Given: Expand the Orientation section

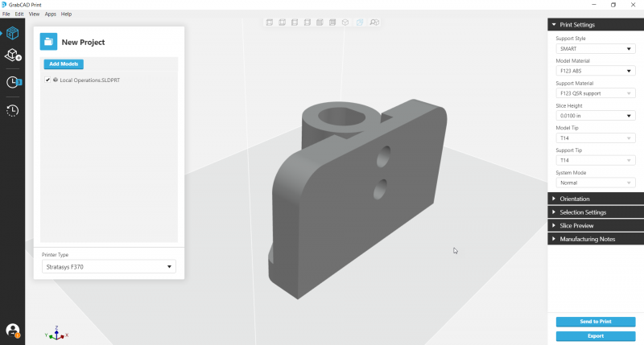Looking at the screenshot, I should coord(596,199).
